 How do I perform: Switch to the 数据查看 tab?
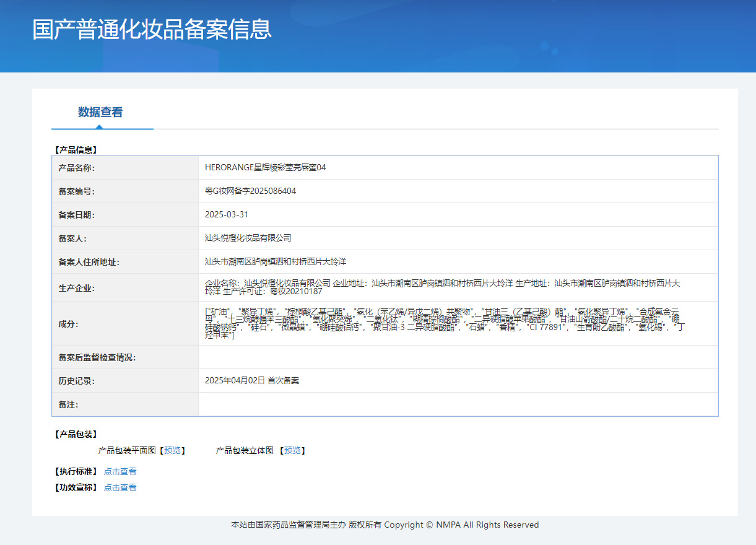tap(100, 112)
